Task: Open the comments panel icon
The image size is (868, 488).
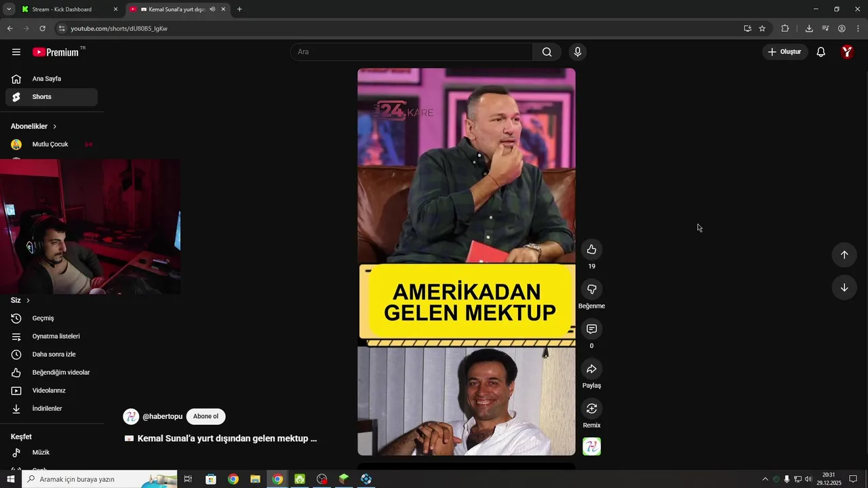Action: [591, 329]
